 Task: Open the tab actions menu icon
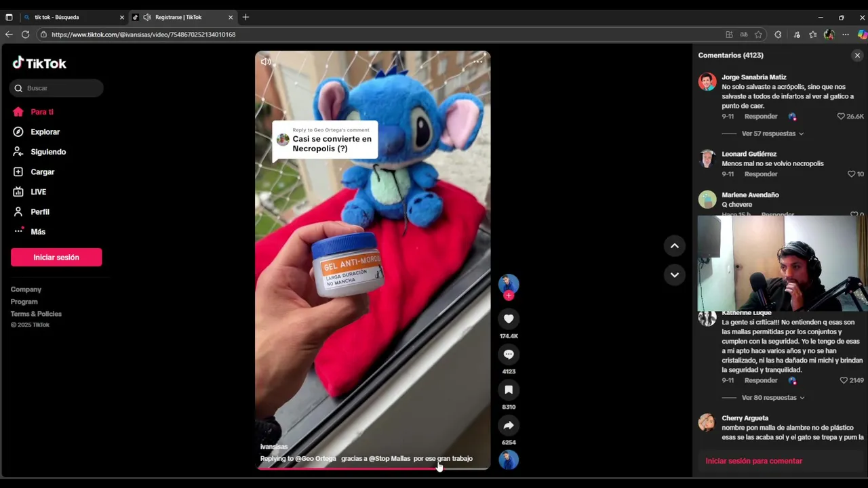click(9, 17)
